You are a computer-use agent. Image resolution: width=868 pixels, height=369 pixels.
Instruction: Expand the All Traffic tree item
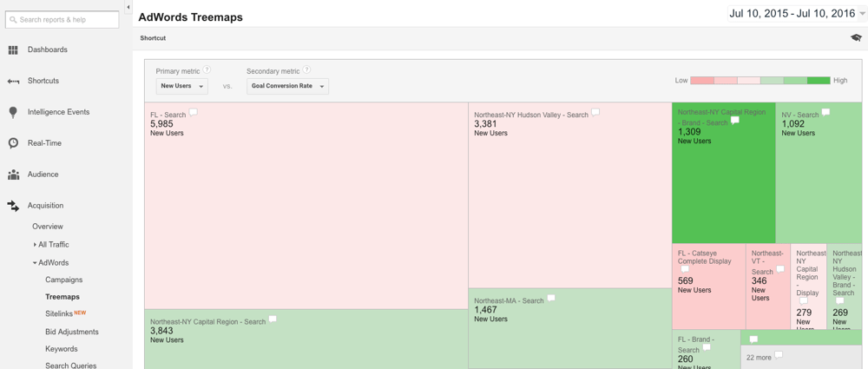coord(35,245)
